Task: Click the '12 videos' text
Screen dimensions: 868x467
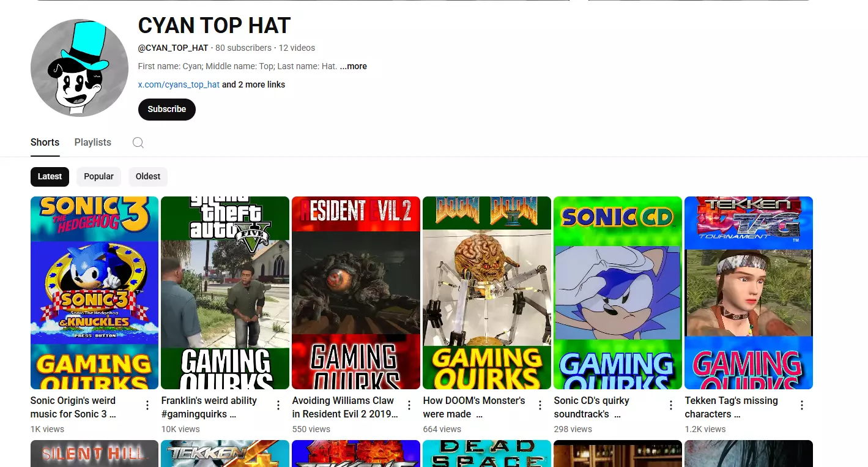Action: tap(297, 48)
